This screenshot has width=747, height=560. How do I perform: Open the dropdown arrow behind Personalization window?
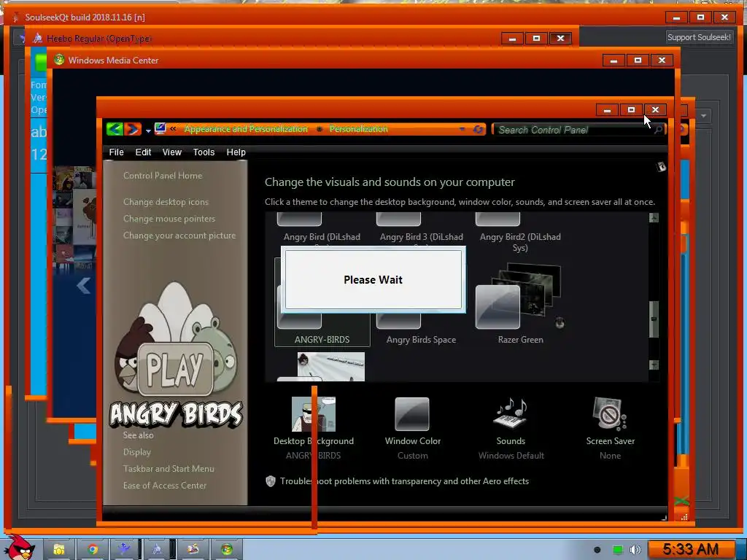[x=704, y=116]
